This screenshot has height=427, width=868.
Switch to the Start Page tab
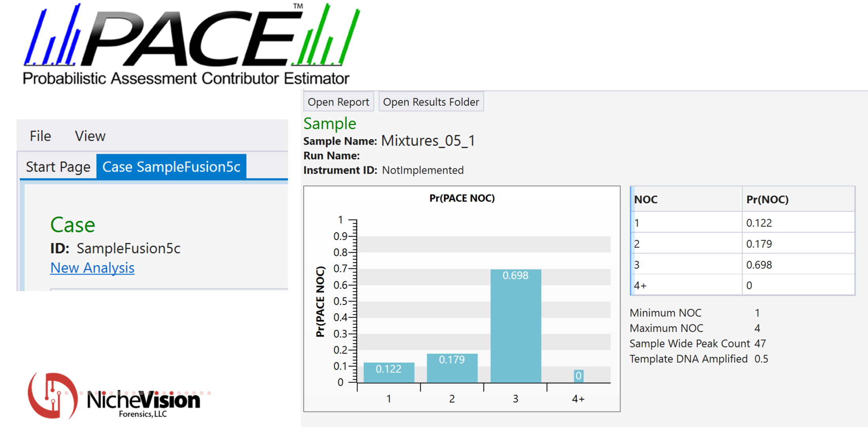58,167
